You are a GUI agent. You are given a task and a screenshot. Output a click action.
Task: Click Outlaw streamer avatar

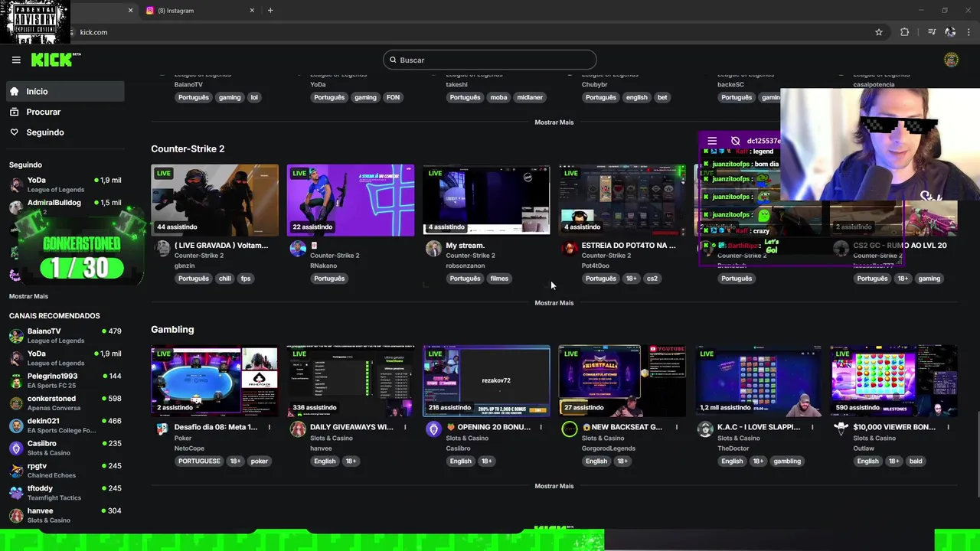pyautogui.click(x=841, y=429)
